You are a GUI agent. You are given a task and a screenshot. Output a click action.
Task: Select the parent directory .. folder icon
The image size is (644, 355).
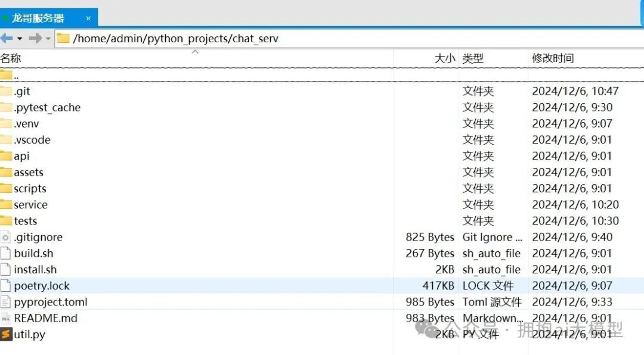click(6, 75)
